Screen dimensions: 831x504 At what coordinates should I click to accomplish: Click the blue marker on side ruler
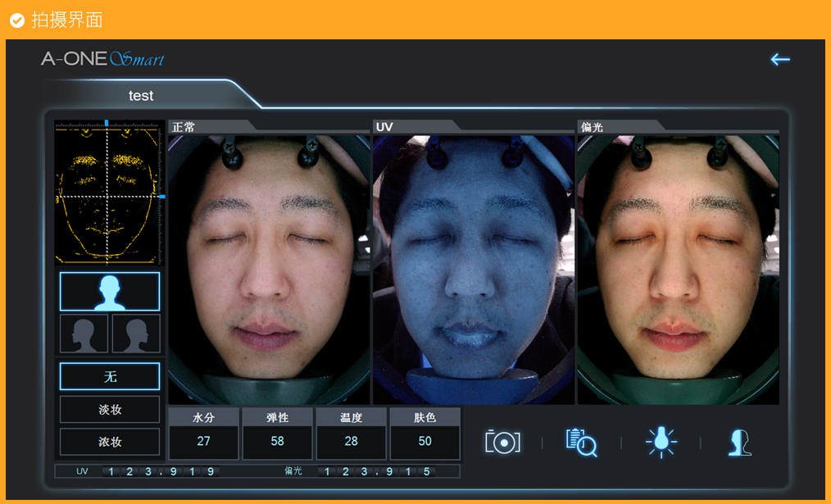[162, 197]
